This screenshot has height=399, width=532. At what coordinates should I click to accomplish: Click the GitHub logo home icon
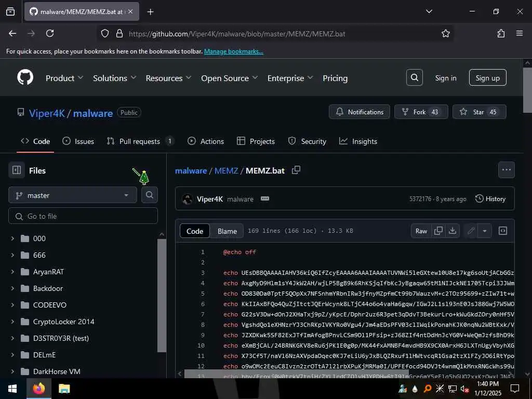tap(25, 77)
